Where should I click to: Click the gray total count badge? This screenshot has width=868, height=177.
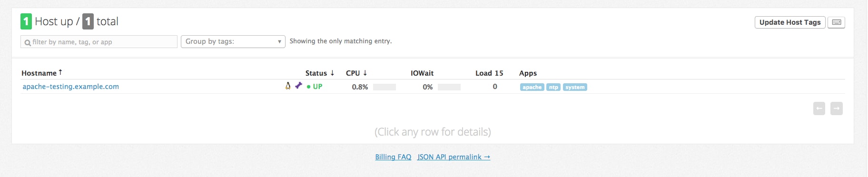88,21
